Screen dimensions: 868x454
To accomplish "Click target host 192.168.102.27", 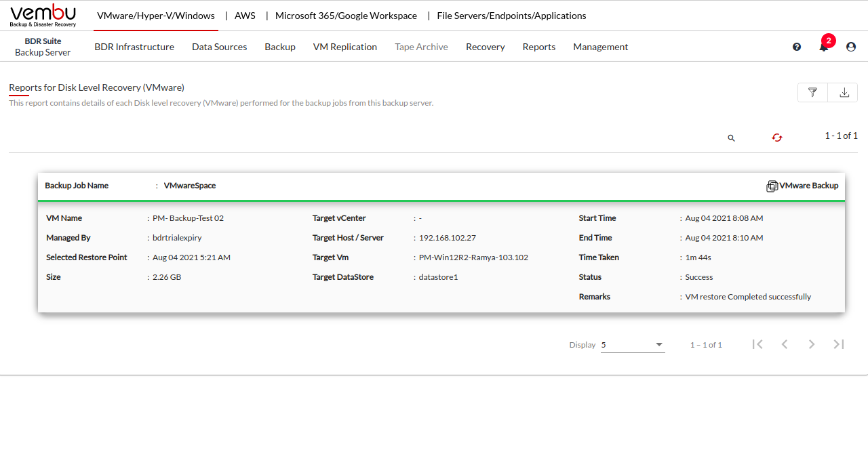I will coord(448,238).
